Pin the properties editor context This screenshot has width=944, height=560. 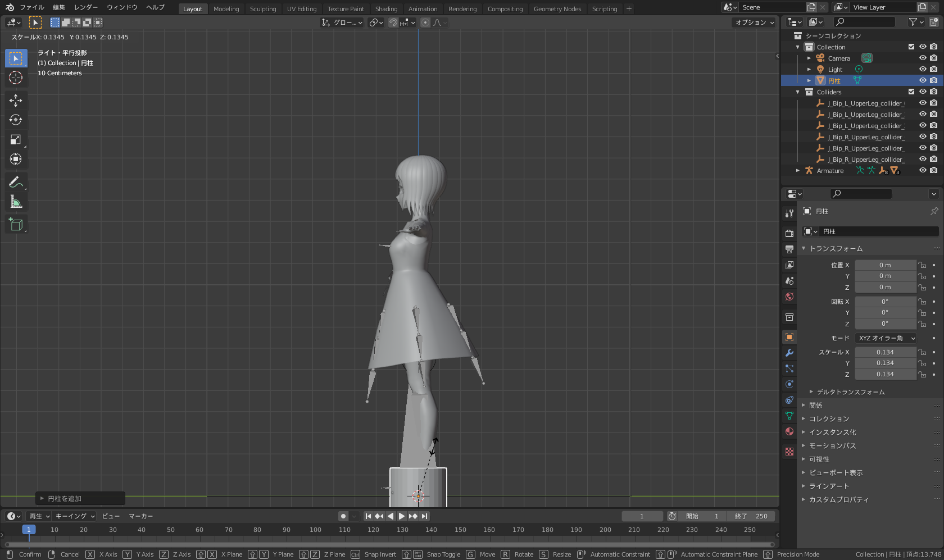click(934, 211)
